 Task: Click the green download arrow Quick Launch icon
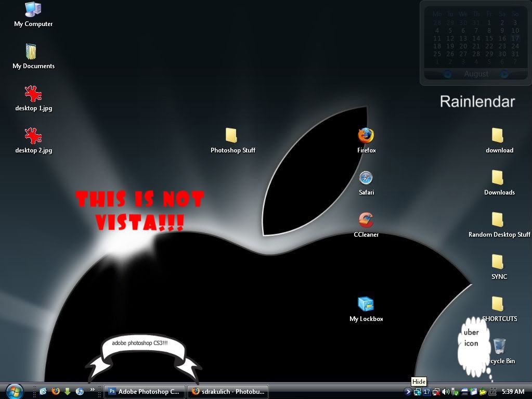pyautogui.click(x=67, y=391)
